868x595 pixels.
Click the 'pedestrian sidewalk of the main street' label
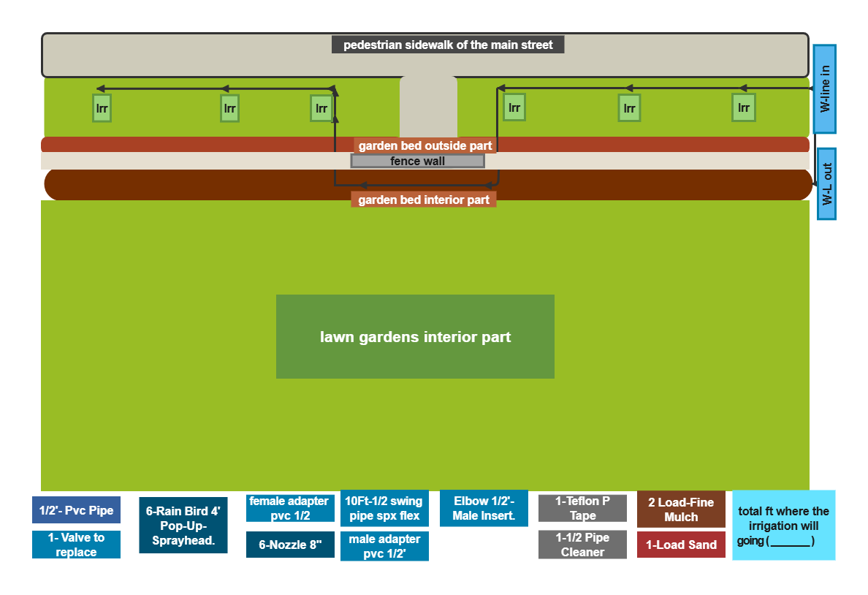(448, 45)
